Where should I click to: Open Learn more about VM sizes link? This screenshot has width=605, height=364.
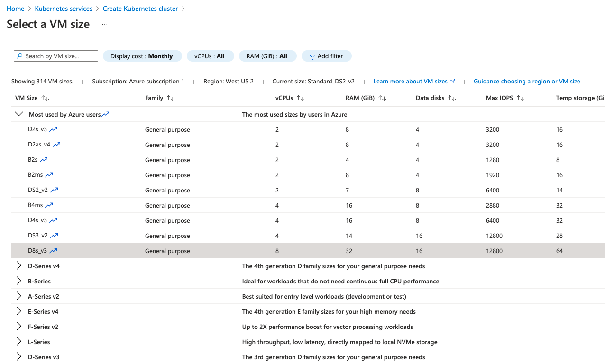pos(411,81)
